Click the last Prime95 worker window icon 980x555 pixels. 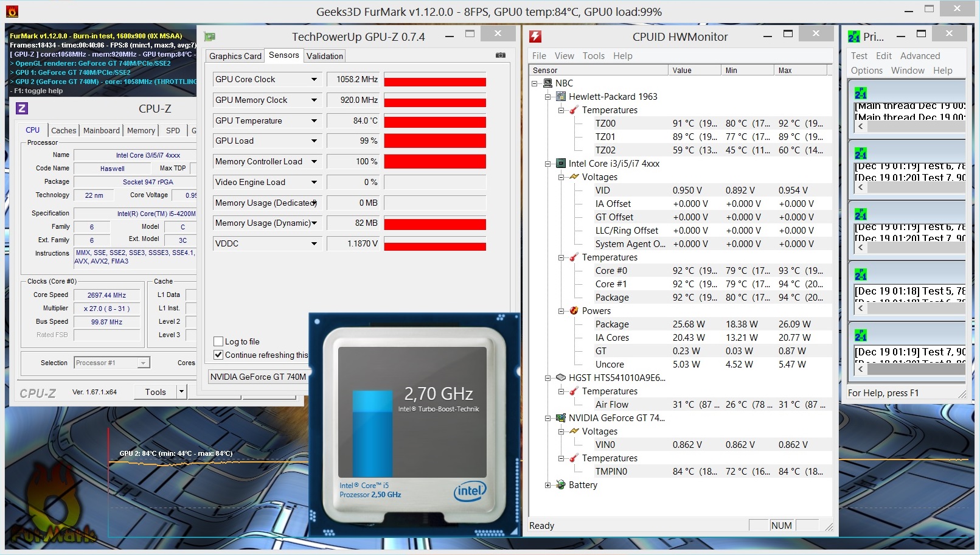(860, 335)
